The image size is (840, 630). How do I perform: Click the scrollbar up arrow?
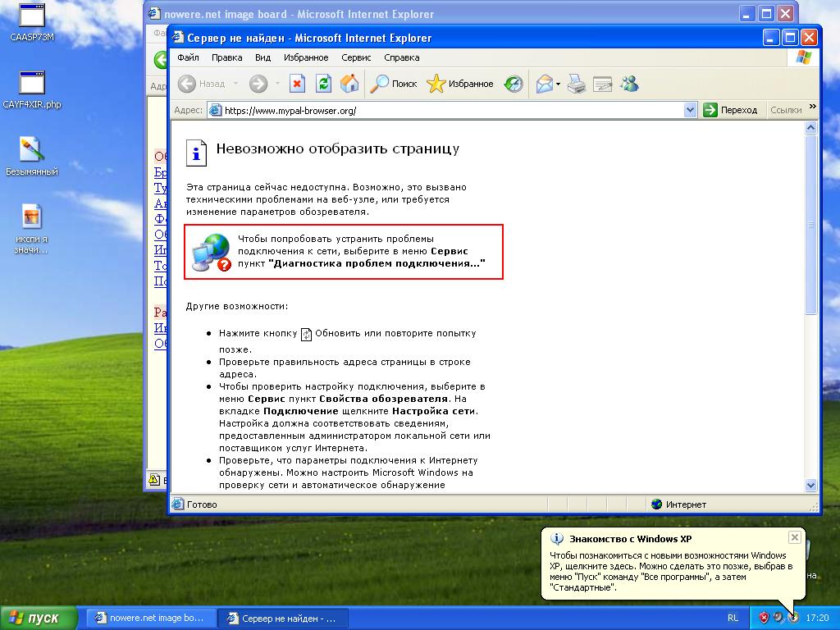point(810,127)
